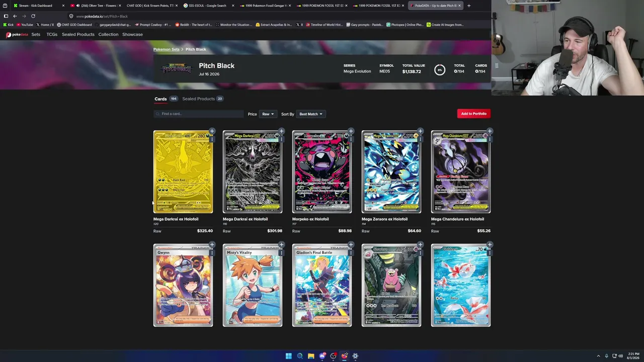This screenshot has height=362, width=644.
Task: Open Windows Search from the taskbar
Action: click(x=300, y=356)
